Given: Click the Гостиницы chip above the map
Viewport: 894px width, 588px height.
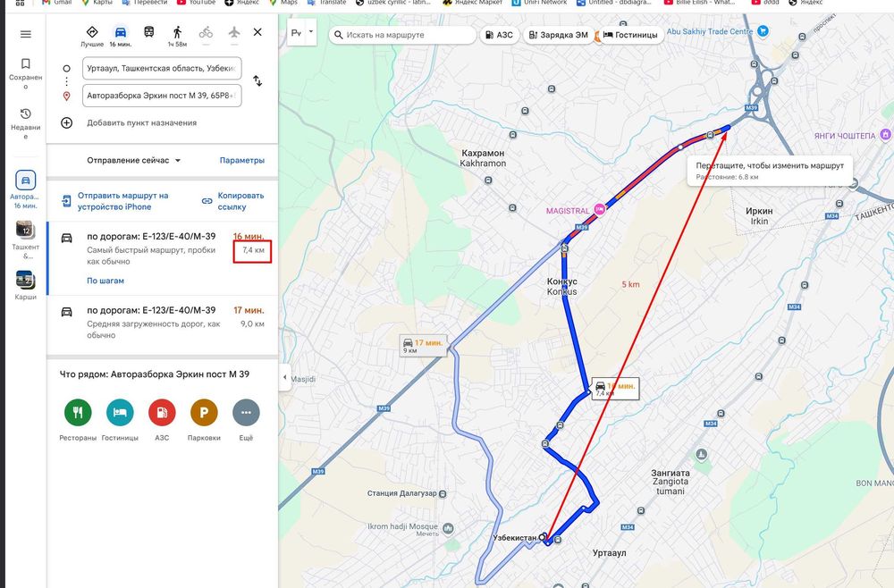Looking at the screenshot, I should click(630, 35).
